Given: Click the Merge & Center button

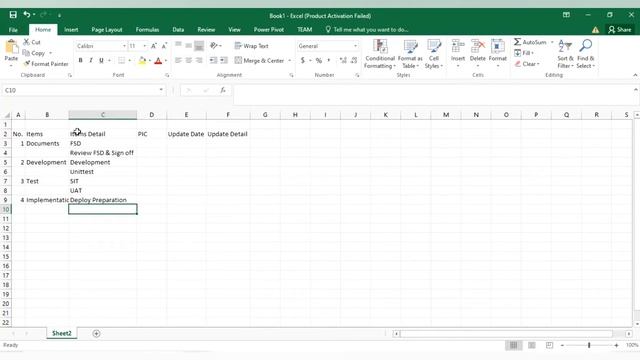Looking at the screenshot, I should [x=259, y=60].
